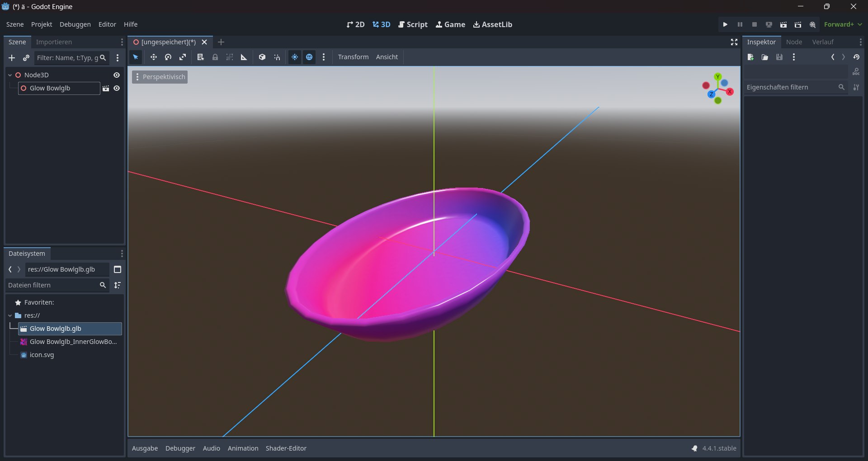Select the Move mode tool
Viewport: 868px width, 461px height.
(x=154, y=57)
